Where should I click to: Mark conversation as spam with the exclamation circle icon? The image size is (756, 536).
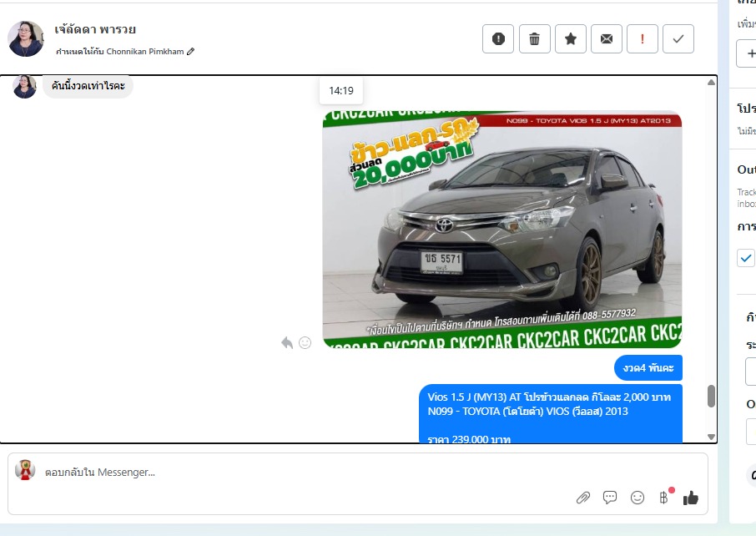coord(498,38)
